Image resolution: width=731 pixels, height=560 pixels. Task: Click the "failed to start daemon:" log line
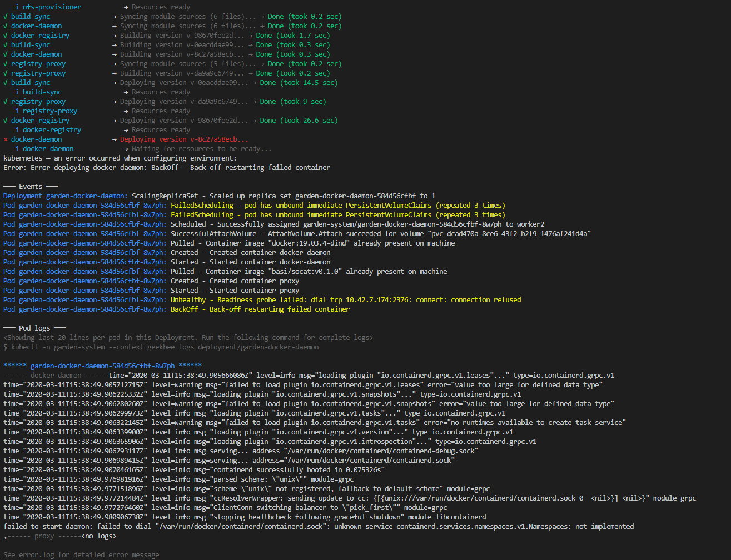[x=319, y=527]
